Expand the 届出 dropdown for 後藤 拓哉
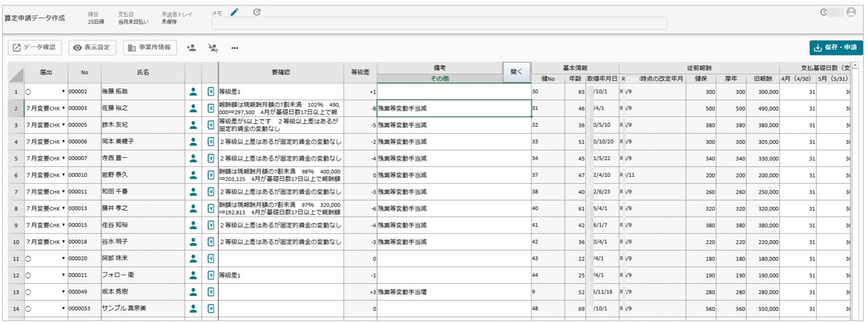Image resolution: width=868 pixels, height=324 pixels. pos(63,92)
